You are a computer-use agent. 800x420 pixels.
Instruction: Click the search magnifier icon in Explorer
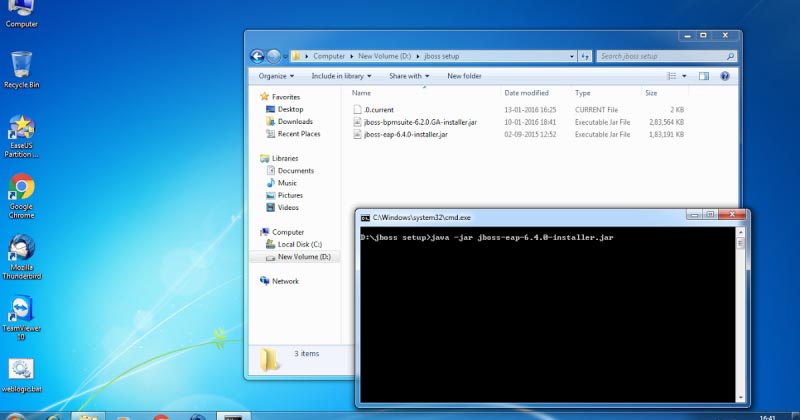(x=730, y=56)
